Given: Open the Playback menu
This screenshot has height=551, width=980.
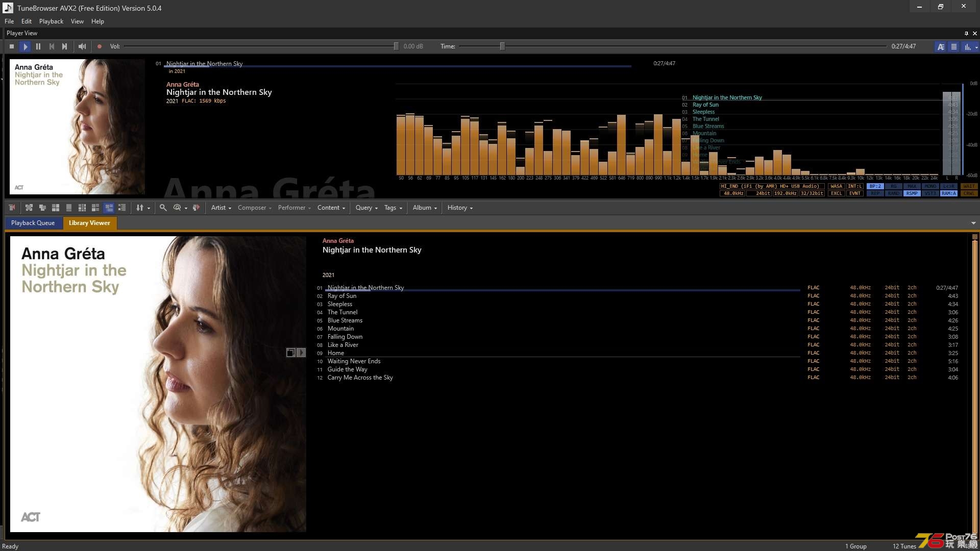Looking at the screenshot, I should [51, 21].
